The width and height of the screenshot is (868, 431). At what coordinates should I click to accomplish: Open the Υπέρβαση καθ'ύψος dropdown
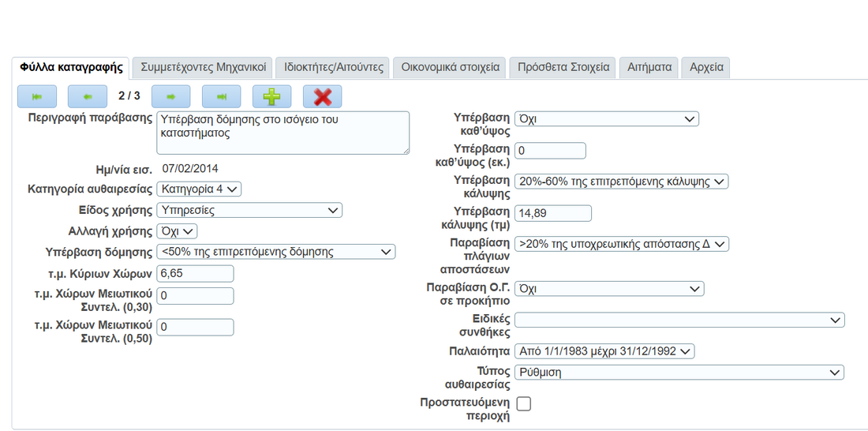607,119
